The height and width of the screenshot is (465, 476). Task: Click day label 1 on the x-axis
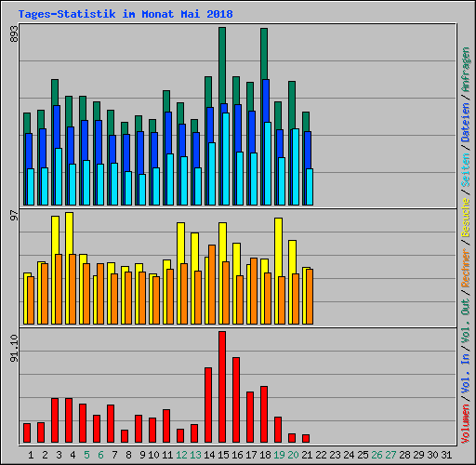pos(31,455)
